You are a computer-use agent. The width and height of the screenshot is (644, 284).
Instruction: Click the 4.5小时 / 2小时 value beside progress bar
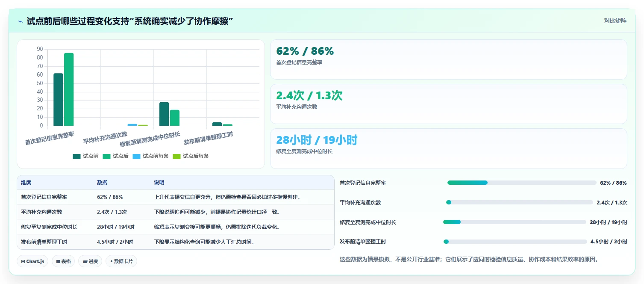(609, 242)
